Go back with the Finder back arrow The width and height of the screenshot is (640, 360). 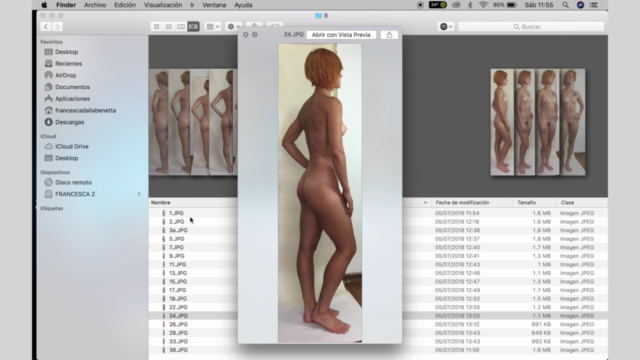tap(46, 27)
